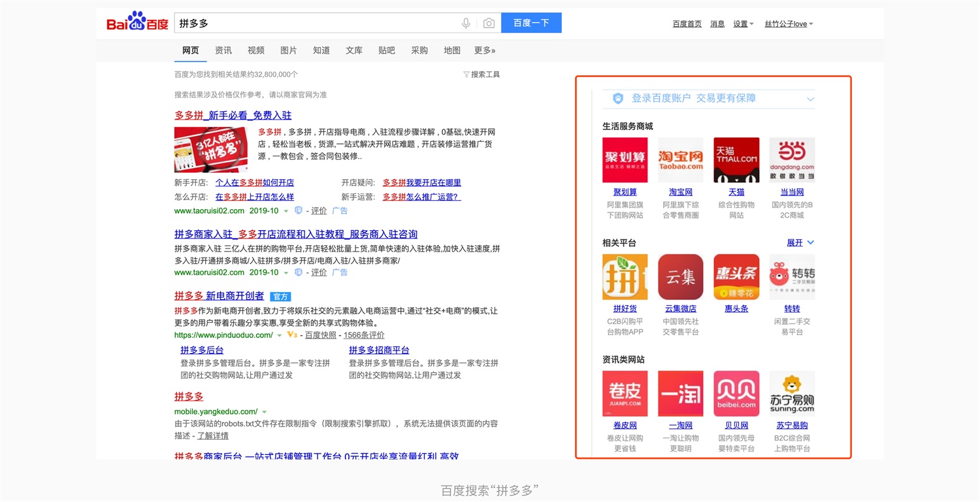Open image search camera icon
This screenshot has width=980, height=502.
(x=489, y=24)
